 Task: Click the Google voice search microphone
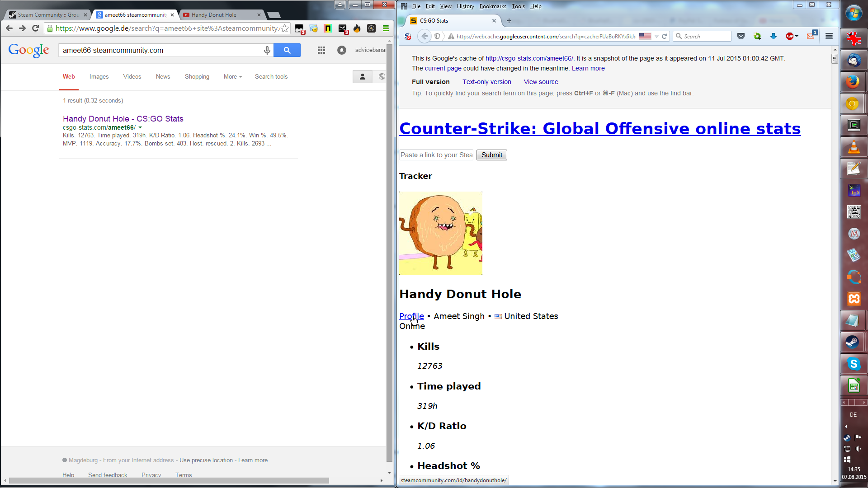pyautogui.click(x=267, y=50)
